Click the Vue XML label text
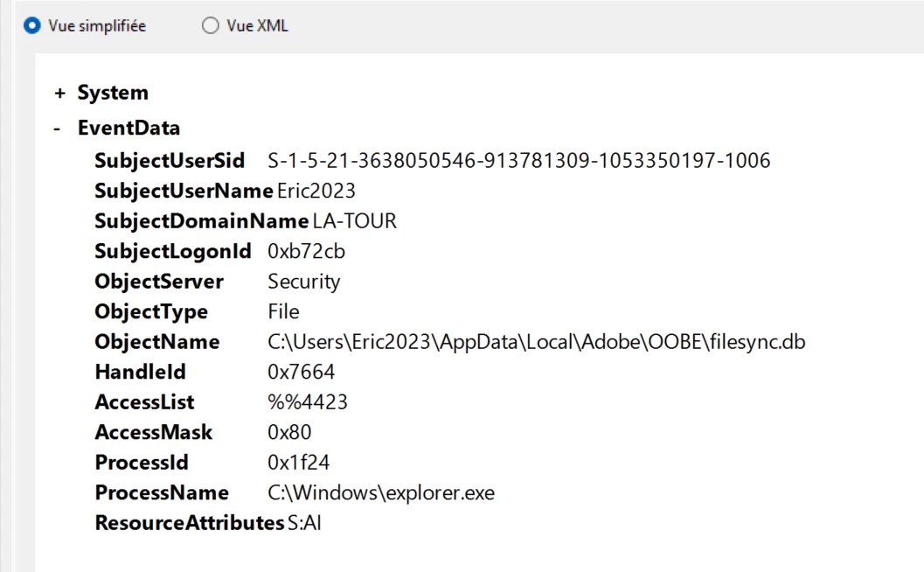924x572 pixels. pyautogui.click(x=258, y=25)
